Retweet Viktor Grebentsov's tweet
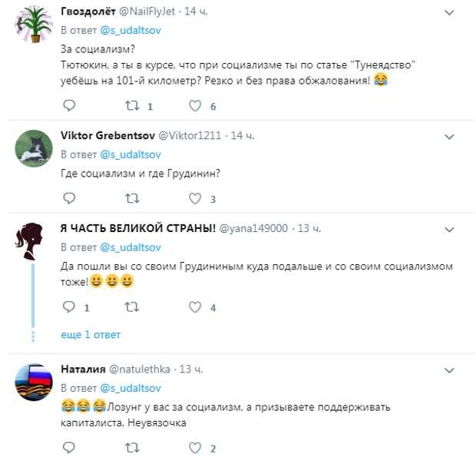This screenshot has height=457, width=476. pos(131,199)
